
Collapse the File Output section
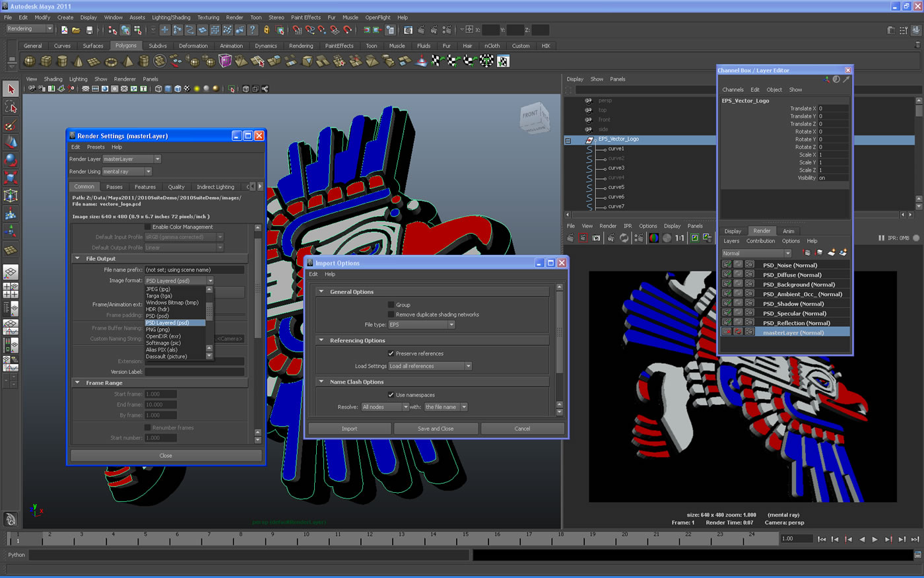tap(77, 258)
